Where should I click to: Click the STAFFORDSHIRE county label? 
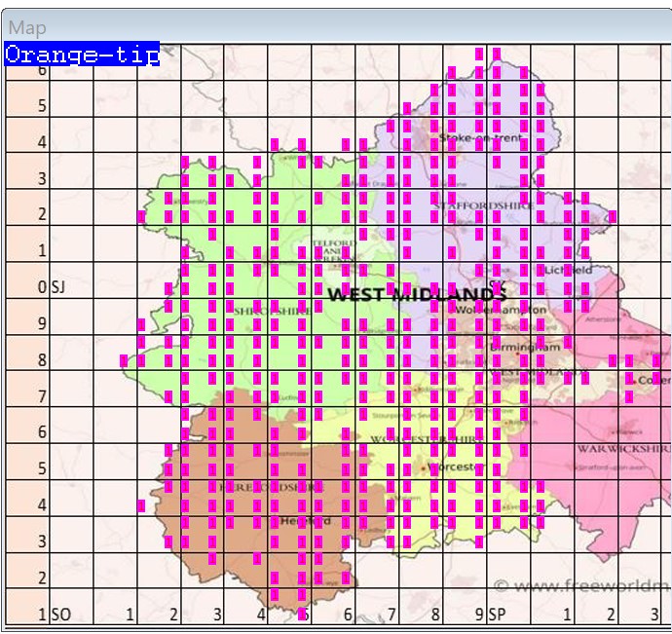coord(484,205)
